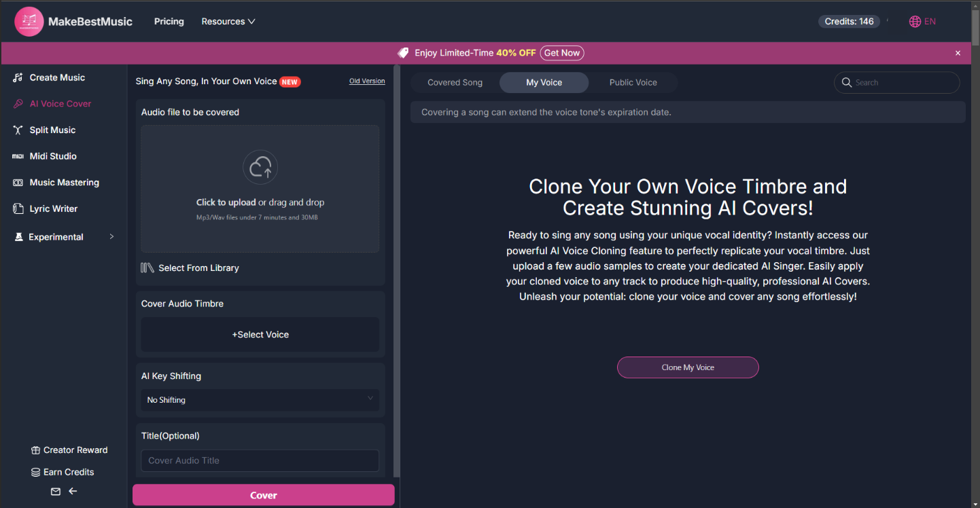980x508 pixels.
Task: Open the AI Key Shifting dropdown
Action: pos(260,399)
